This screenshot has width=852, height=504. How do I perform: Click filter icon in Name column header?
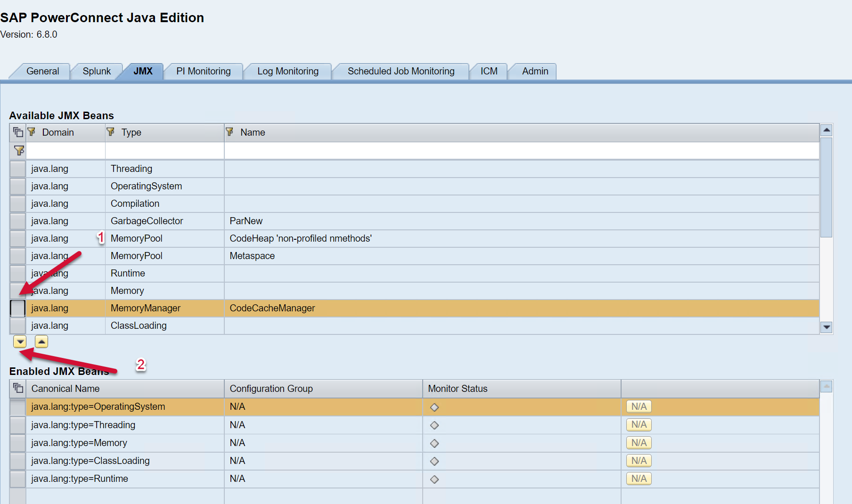(229, 132)
